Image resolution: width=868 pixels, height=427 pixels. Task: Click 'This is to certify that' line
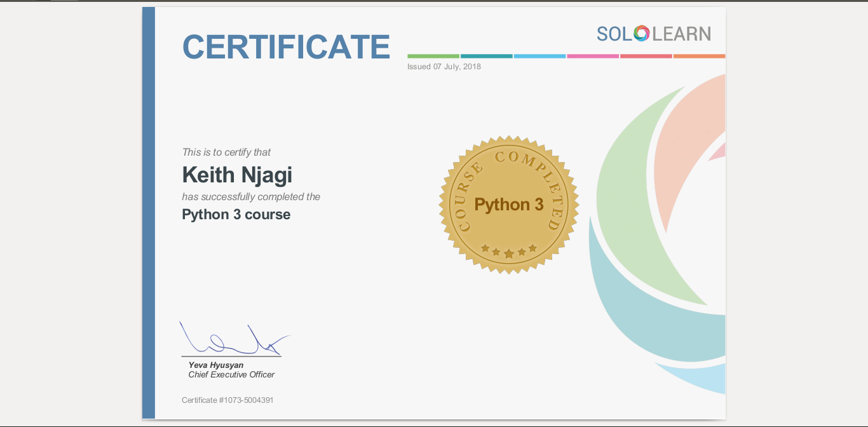coord(226,152)
